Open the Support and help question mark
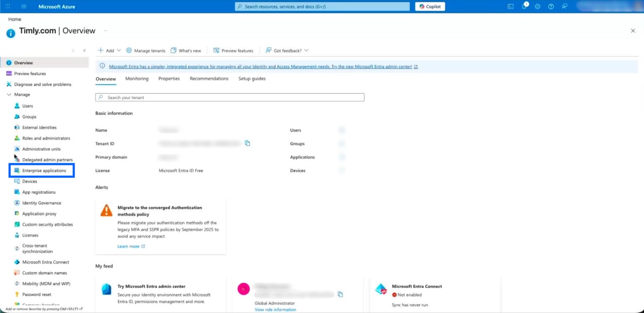 pyautogui.click(x=551, y=6)
